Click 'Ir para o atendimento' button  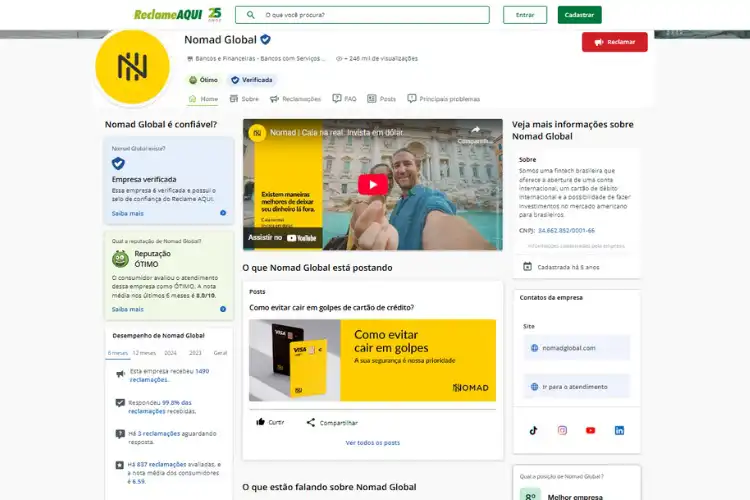pyautogui.click(x=576, y=386)
